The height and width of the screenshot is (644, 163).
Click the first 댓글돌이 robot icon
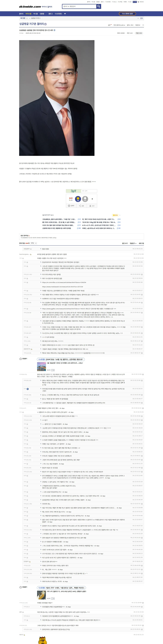tap(21, 359)
